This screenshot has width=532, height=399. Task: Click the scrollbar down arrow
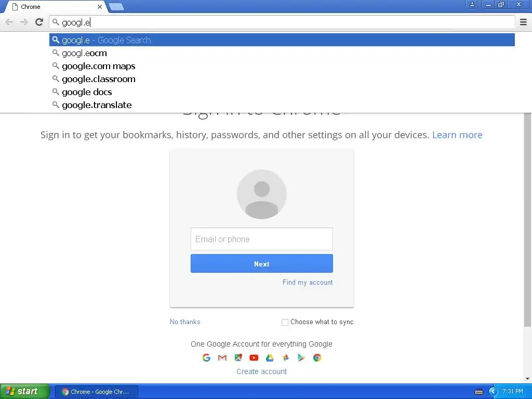528,379
